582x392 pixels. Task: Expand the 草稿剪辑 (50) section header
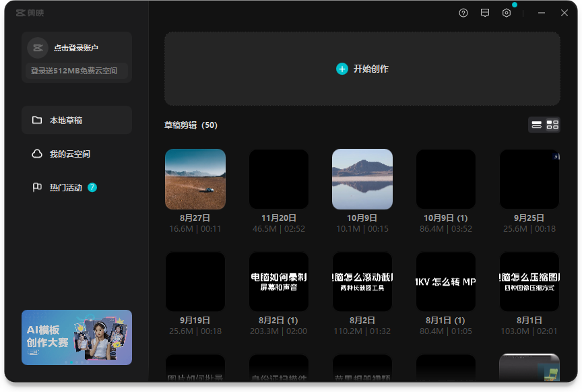coord(191,125)
